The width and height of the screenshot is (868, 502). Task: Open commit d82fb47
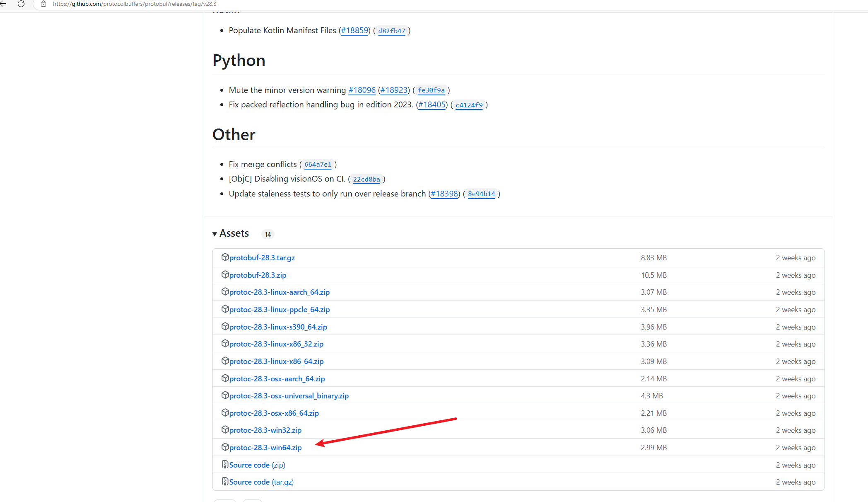point(392,31)
